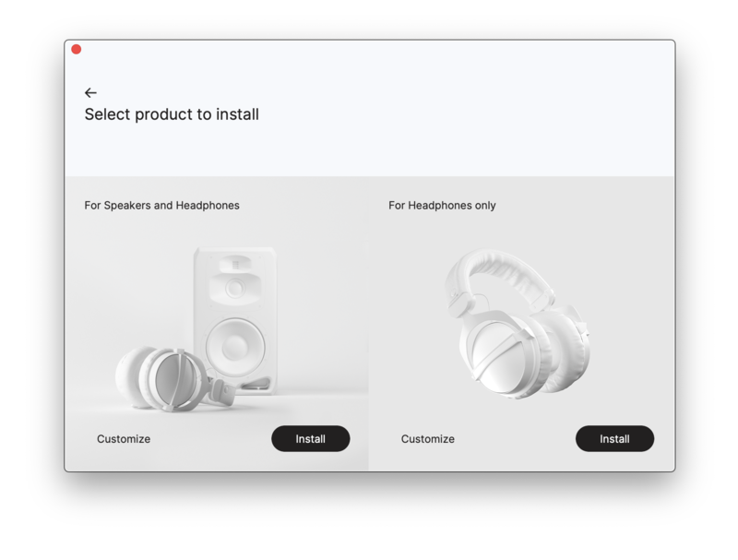This screenshot has height=560, width=738.
Task: Customize the Speakers and Headphones installation
Action: pyautogui.click(x=124, y=439)
